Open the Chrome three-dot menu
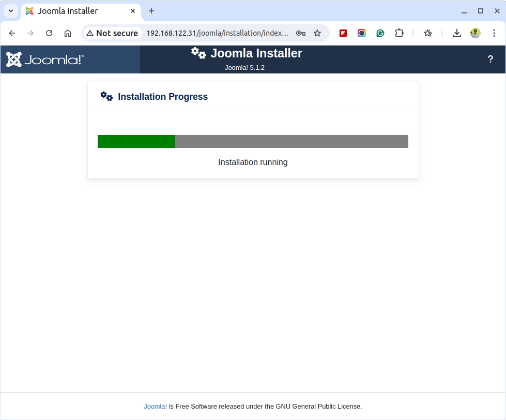 [x=494, y=33]
